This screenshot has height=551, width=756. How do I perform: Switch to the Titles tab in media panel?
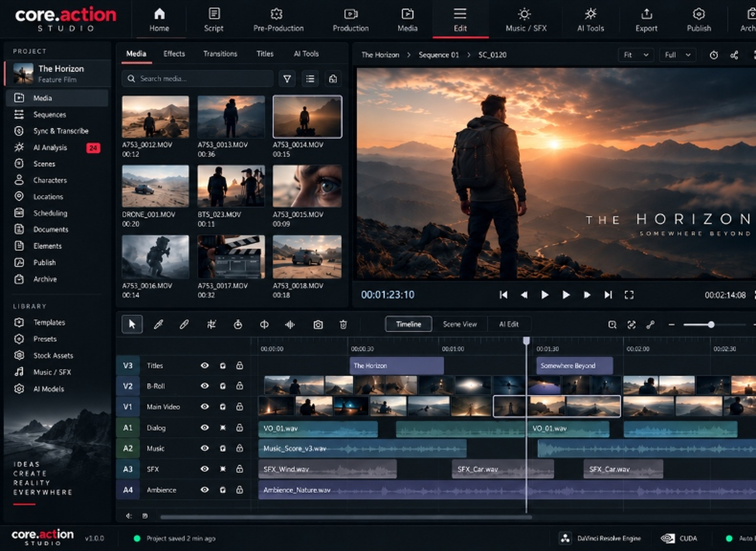[x=265, y=54]
